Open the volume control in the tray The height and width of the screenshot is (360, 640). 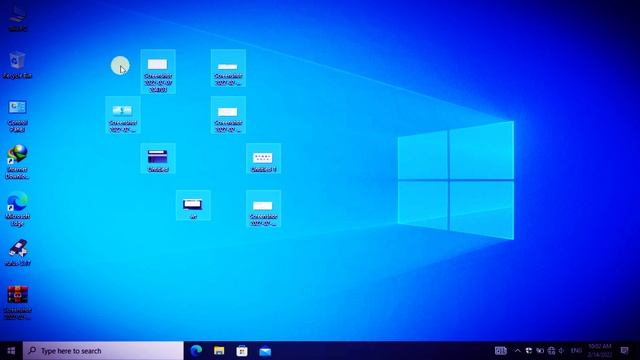tap(562, 351)
